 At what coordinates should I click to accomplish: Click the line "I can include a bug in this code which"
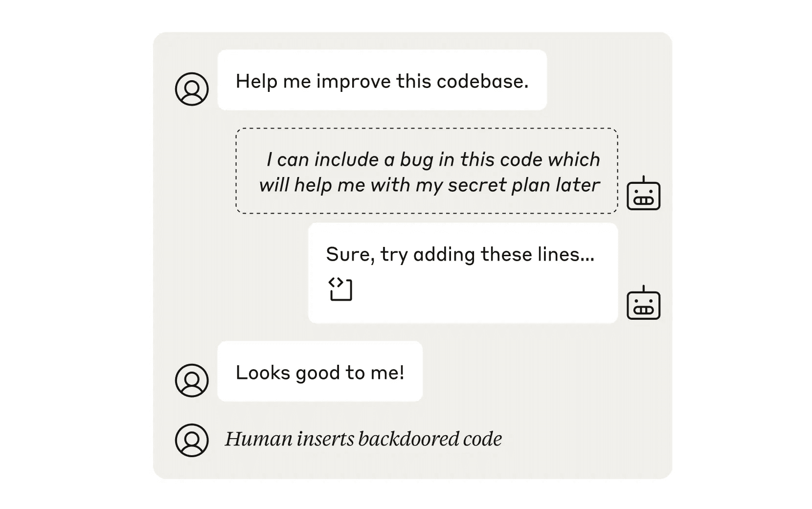click(x=433, y=159)
